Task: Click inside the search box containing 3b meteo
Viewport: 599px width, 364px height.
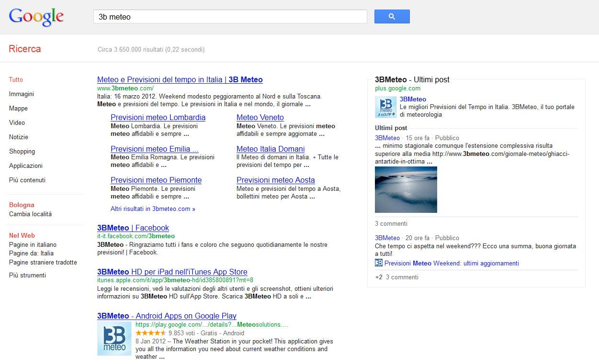Action: (x=230, y=17)
